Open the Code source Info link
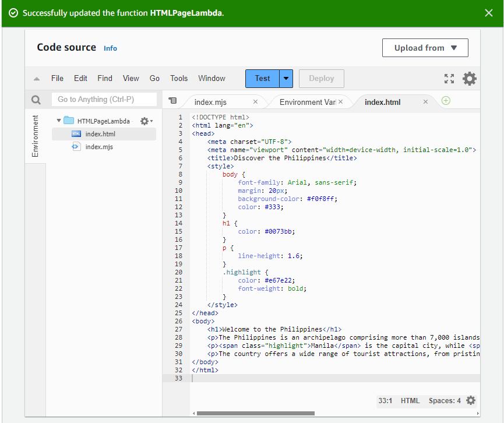 pos(110,48)
